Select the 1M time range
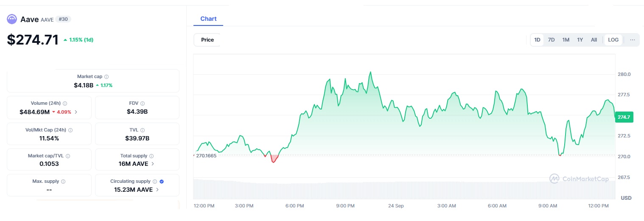644x221 pixels. [x=566, y=40]
